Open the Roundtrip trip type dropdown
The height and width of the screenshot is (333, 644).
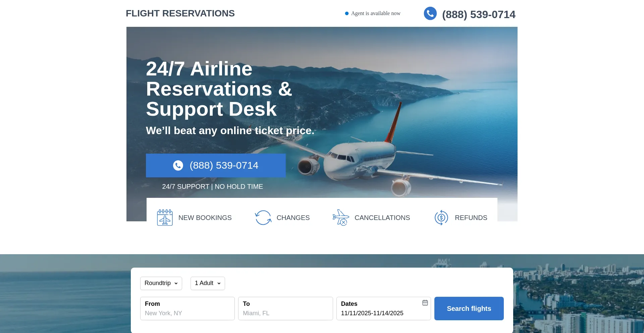pos(161,283)
